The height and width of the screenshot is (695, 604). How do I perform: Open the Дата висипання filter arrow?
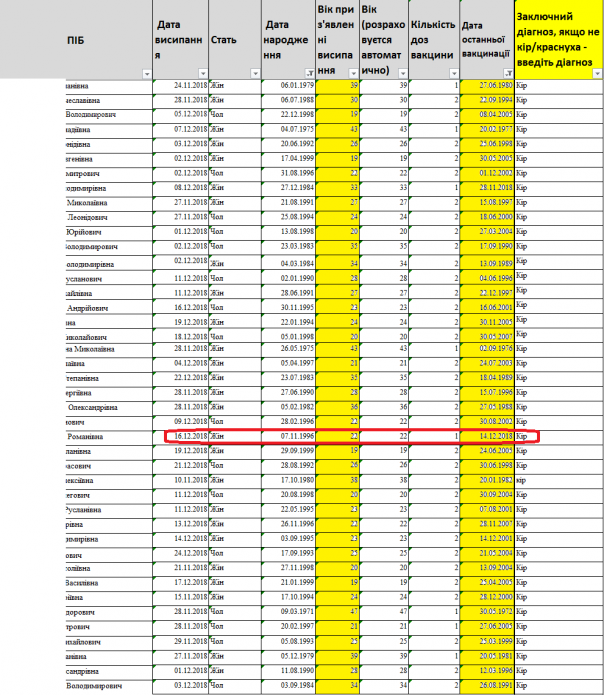pos(203,73)
